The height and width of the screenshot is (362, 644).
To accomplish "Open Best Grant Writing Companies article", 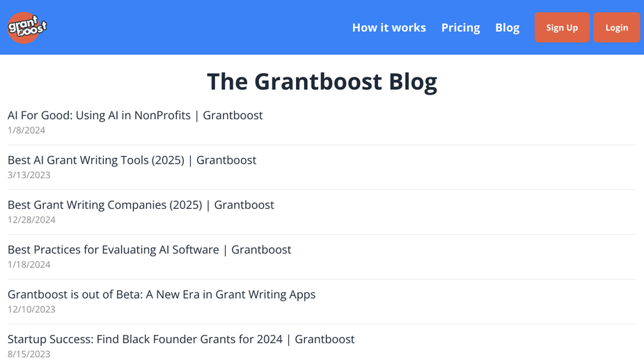I will pos(141,205).
